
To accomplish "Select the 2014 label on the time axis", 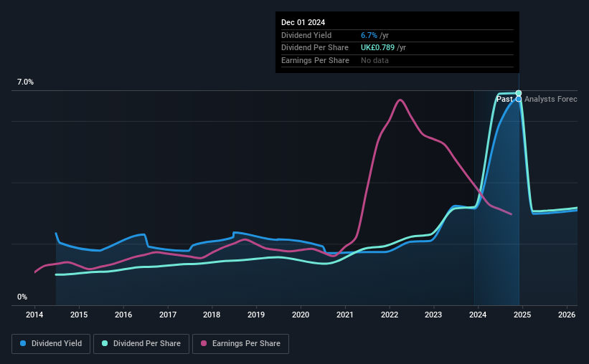I will [34, 315].
